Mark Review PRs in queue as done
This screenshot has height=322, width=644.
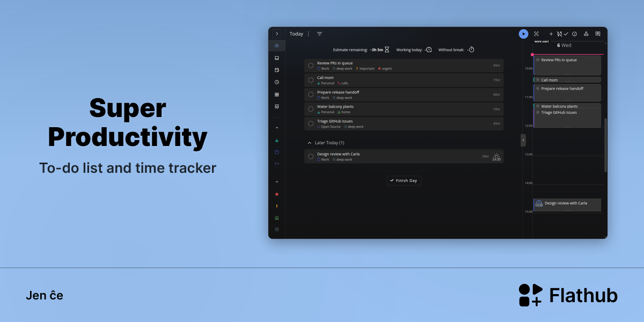click(x=311, y=65)
